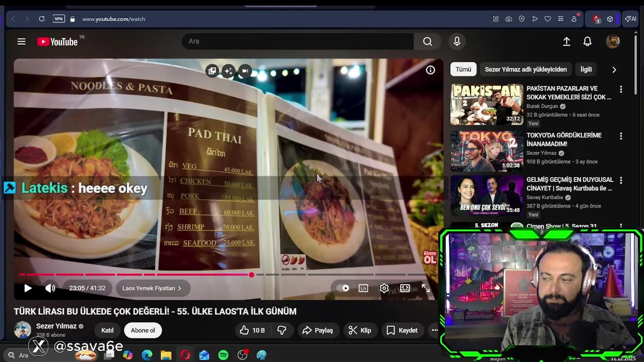Open more actions ellipsis beside Kaydet
Viewport: 644px width, 362px height.
[435, 330]
